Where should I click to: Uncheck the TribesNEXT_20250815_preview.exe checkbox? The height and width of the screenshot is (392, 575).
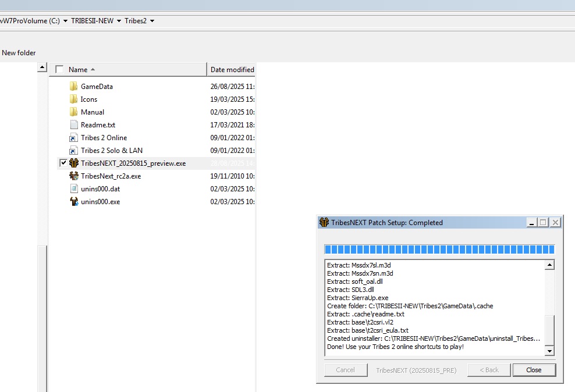(63, 163)
